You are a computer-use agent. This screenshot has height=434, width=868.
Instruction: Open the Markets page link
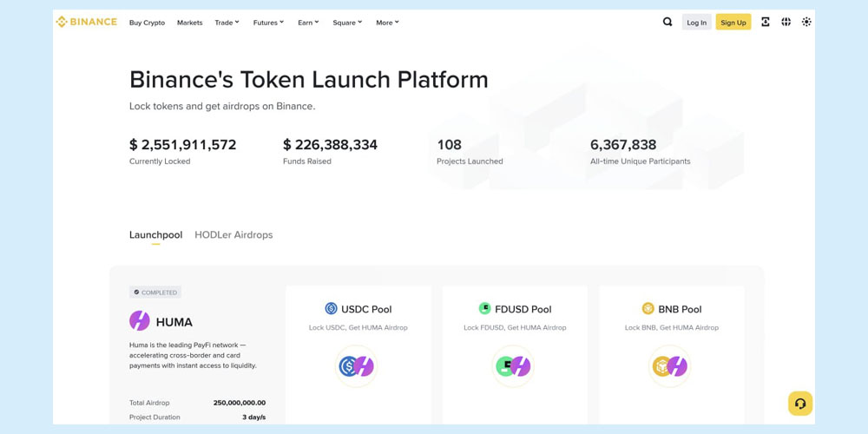coord(189,23)
